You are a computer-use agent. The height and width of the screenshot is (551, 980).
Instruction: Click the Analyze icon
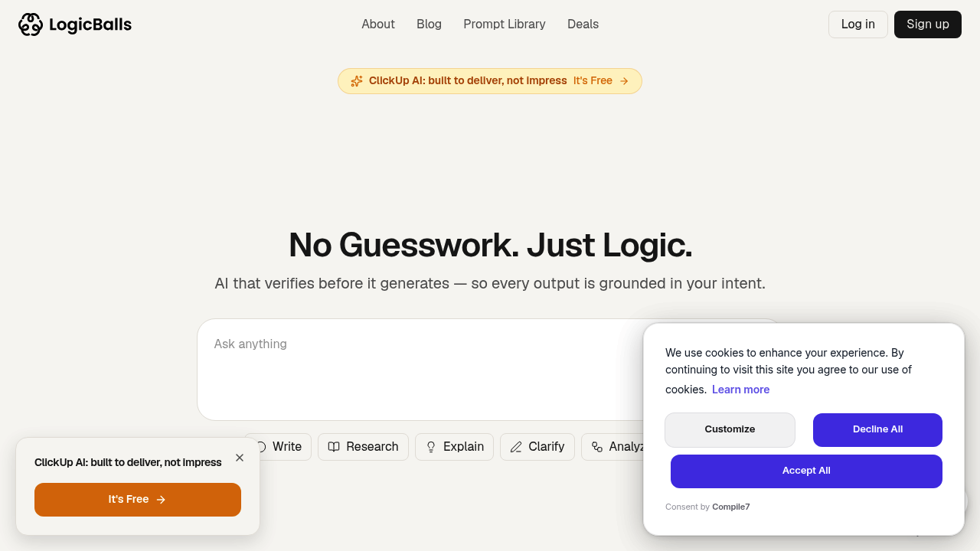[x=597, y=447]
